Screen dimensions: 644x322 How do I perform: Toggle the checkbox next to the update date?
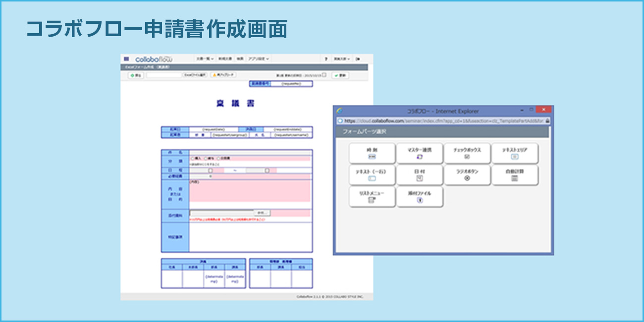324,75
